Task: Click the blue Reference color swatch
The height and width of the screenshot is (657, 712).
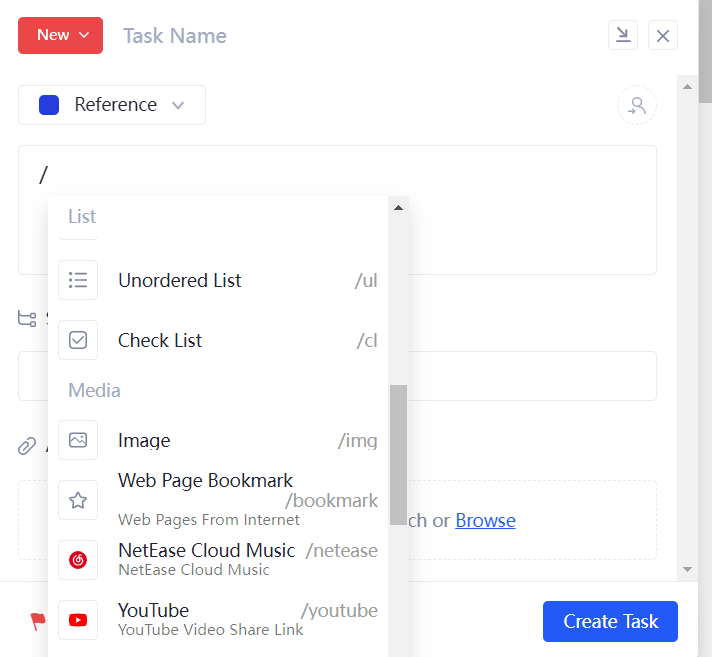Action: [x=49, y=105]
